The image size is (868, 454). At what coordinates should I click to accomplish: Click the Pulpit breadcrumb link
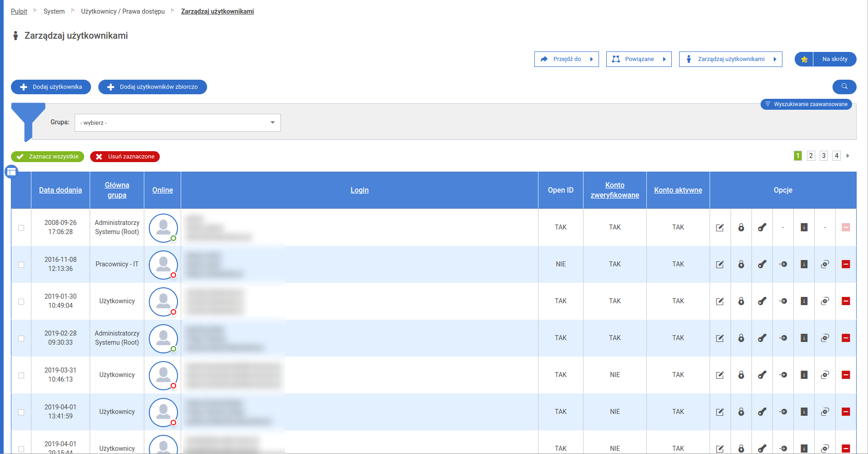point(19,11)
